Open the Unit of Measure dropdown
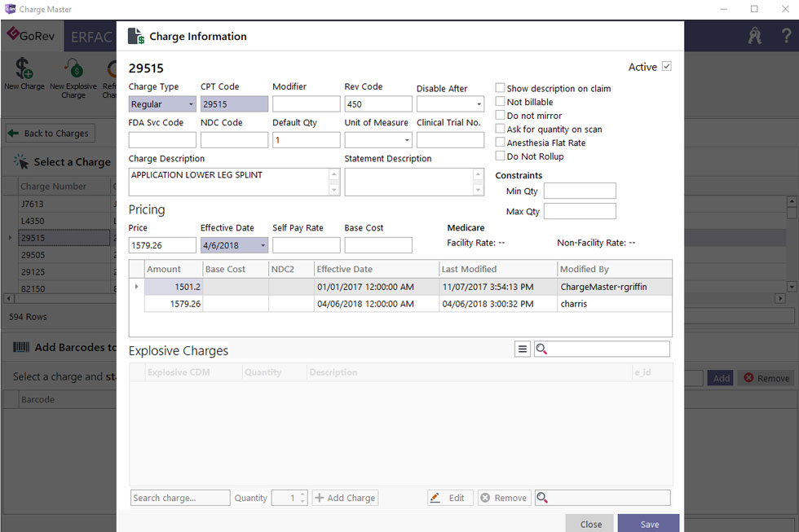 (407, 140)
